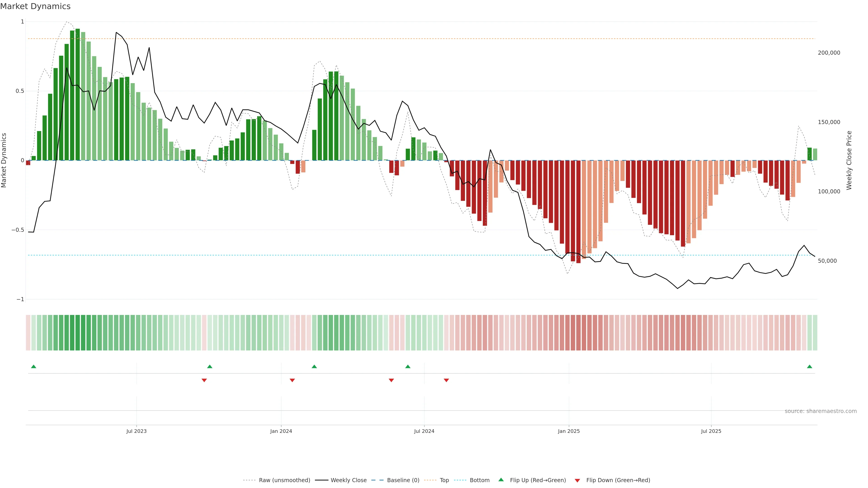
Task: Click the Flip Up legend triangle icon
Action: 501,480
